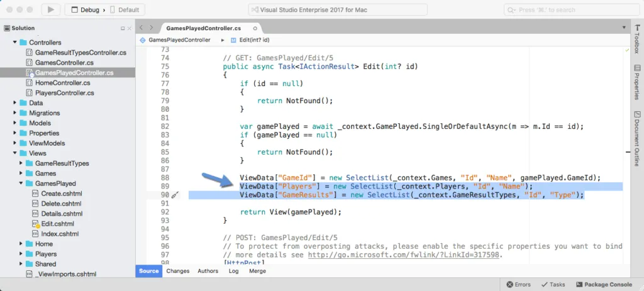Click the Controllers folder icon

coord(23,42)
